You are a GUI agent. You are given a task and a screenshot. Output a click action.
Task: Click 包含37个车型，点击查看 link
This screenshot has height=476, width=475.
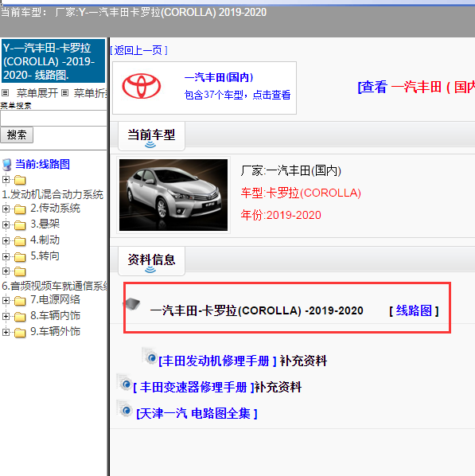pos(237,95)
